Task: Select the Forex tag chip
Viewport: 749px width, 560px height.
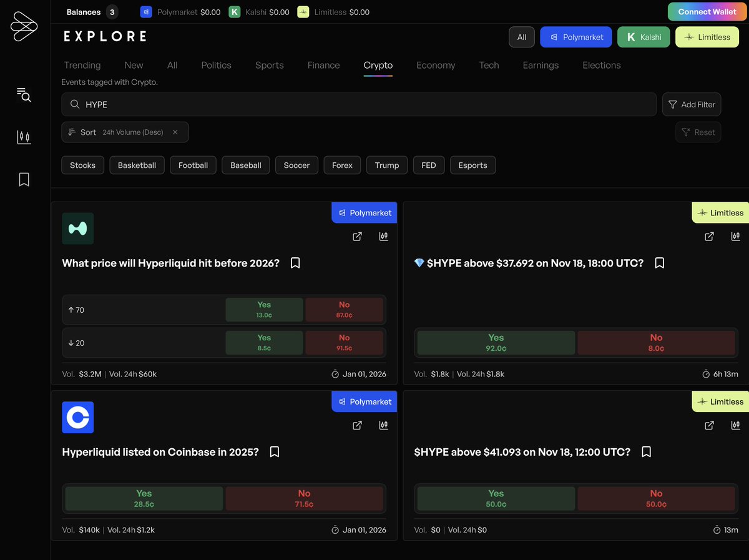Action: click(x=342, y=165)
